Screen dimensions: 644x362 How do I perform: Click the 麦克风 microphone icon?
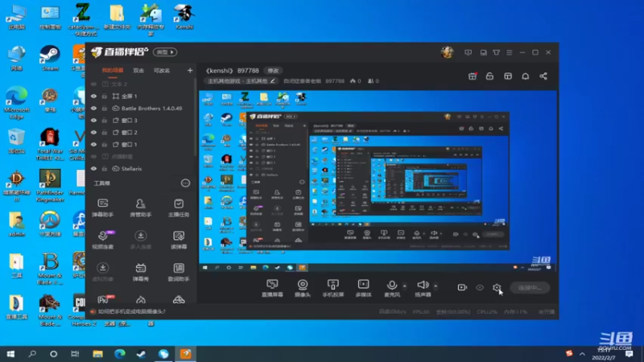point(392,285)
